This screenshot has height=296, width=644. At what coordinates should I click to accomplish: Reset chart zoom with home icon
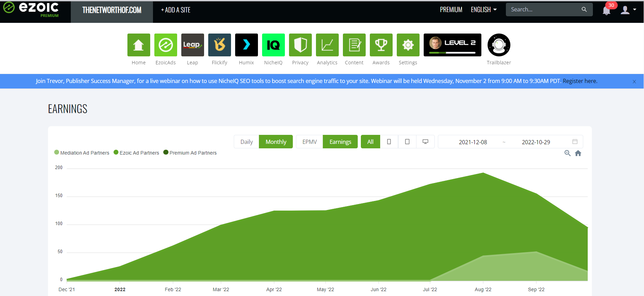click(x=578, y=153)
